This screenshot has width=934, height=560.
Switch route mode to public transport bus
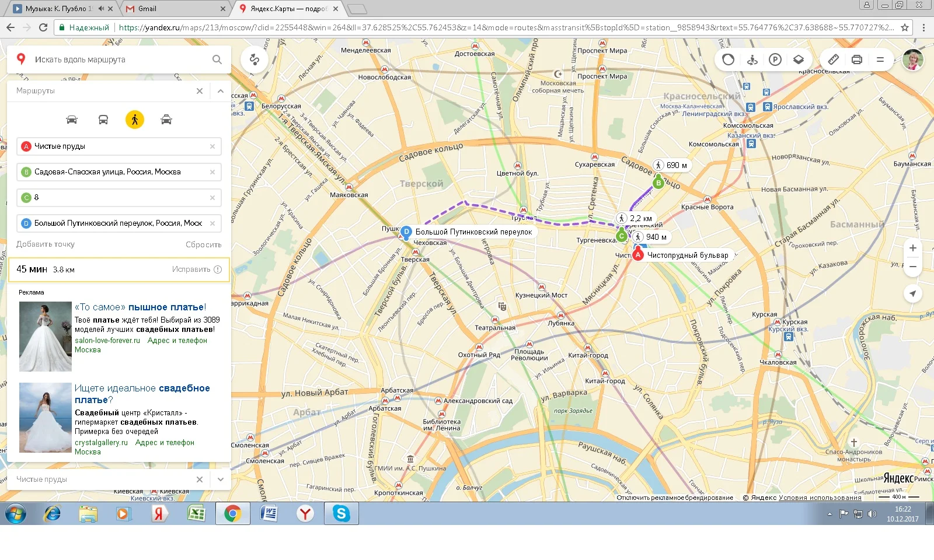pos(103,120)
